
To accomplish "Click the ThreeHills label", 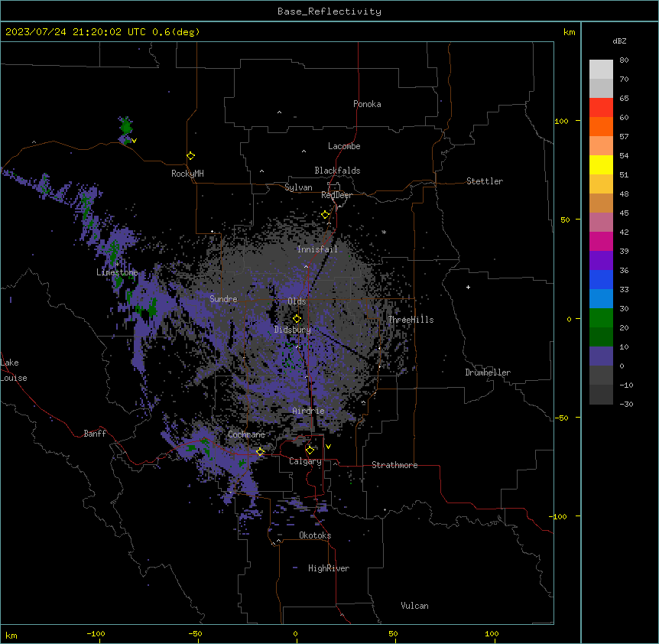I will [411, 320].
